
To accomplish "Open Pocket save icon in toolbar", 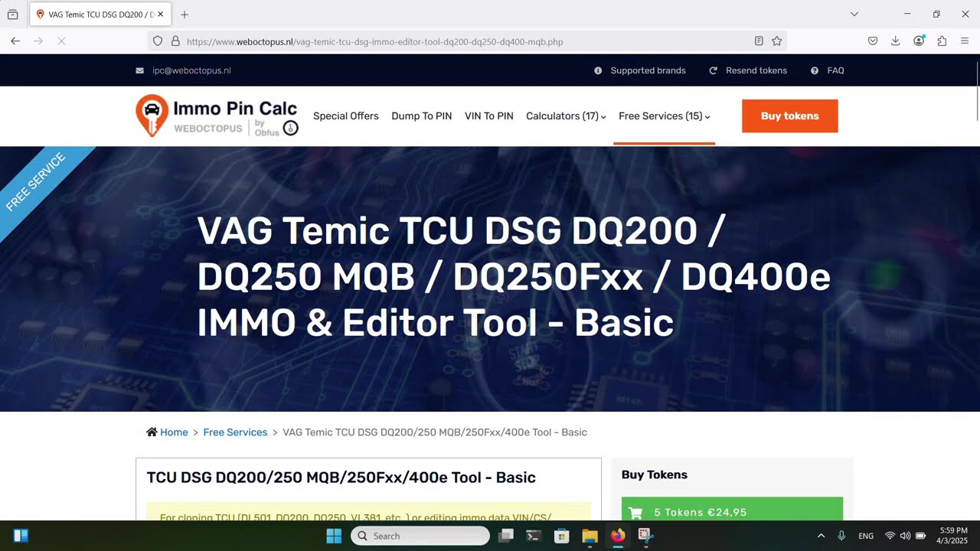I will (873, 41).
